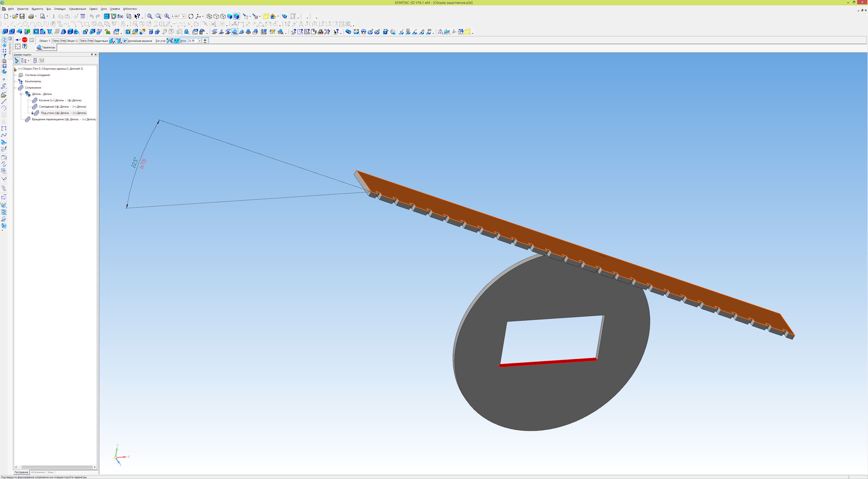Image resolution: width=868 pixels, height=479 pixels.
Task: Click the rebuild model refresh icon
Action: (x=191, y=16)
